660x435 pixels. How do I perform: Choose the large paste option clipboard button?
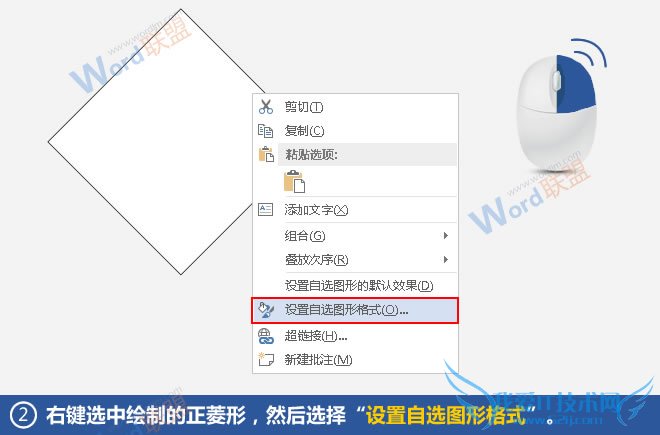[x=295, y=181]
